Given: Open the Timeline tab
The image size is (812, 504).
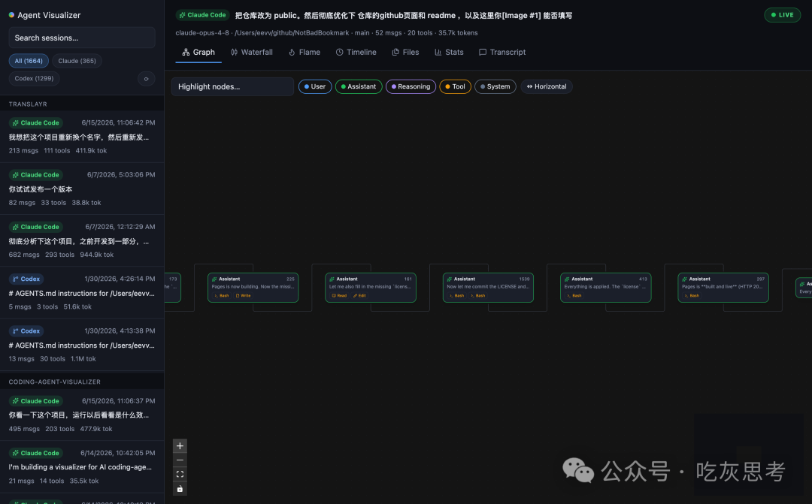Looking at the screenshot, I should [x=356, y=53].
